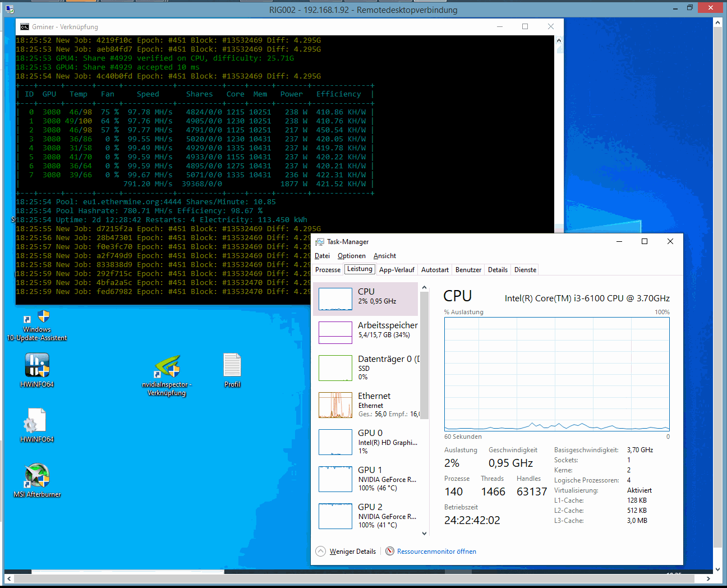Switch to the Prozesse tab
The image size is (727, 588).
[x=328, y=270]
